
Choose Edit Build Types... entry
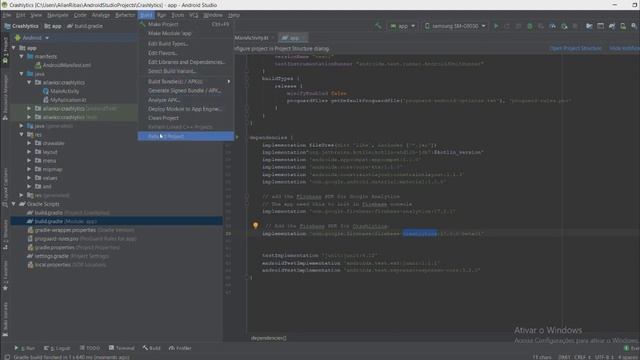click(186, 43)
